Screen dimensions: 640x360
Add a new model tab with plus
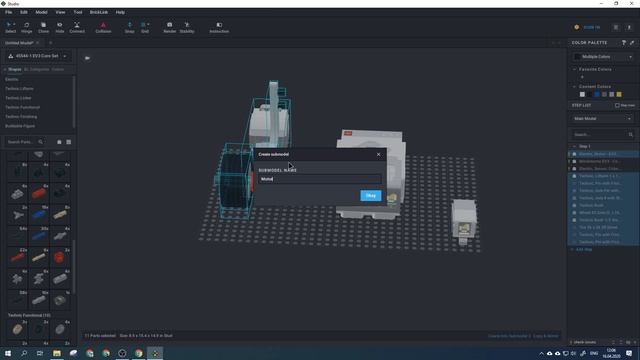tap(51, 43)
